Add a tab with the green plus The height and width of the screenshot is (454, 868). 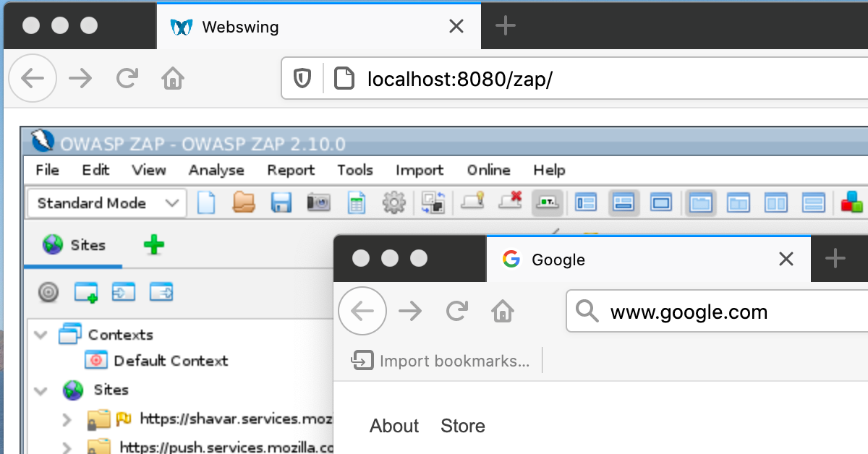point(154,245)
